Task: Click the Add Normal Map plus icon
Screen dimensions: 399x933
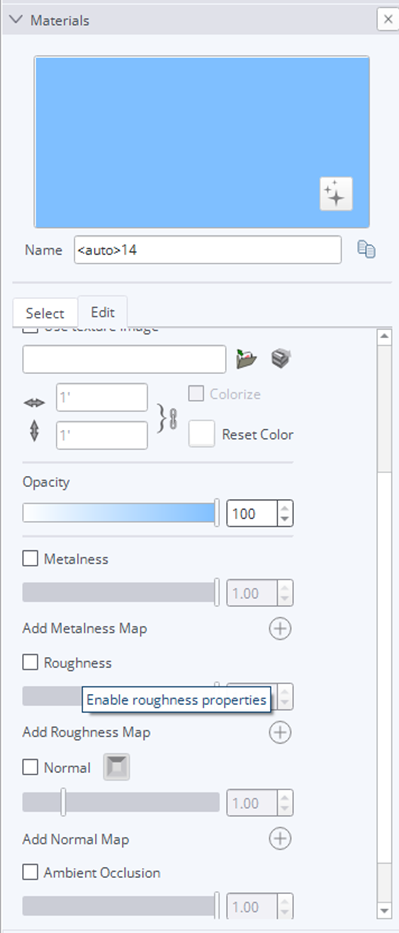Action: click(x=280, y=838)
